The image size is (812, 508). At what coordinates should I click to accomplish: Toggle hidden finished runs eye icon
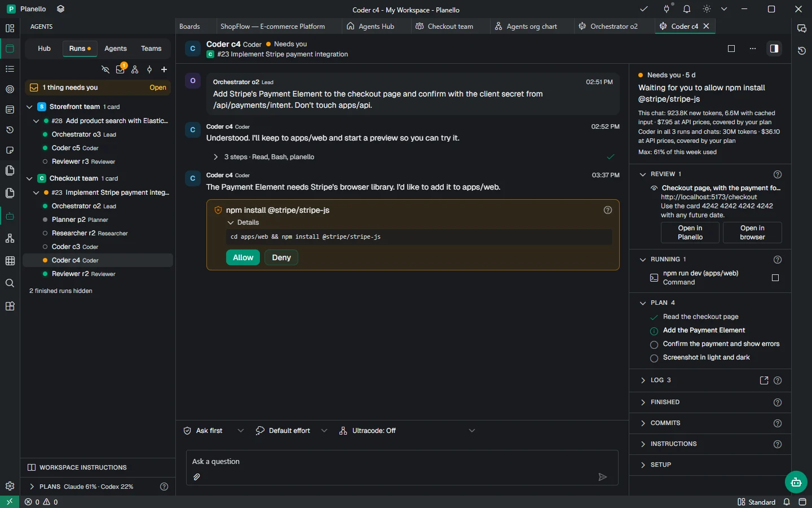point(105,69)
